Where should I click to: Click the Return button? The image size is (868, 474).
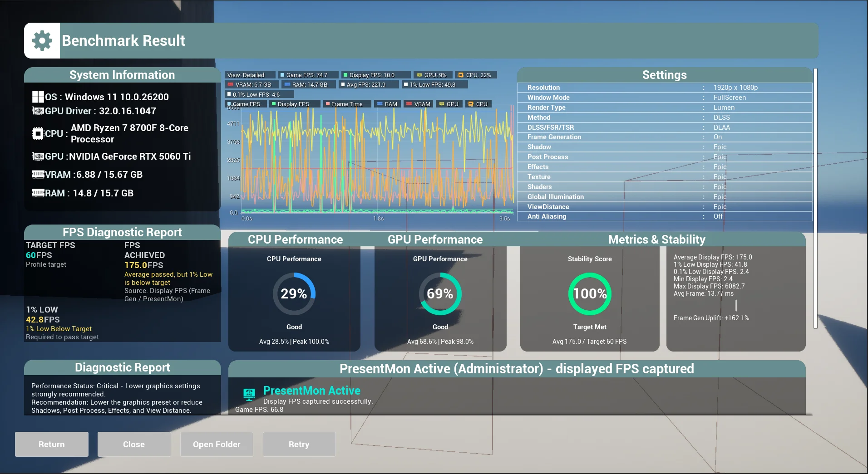click(52, 445)
